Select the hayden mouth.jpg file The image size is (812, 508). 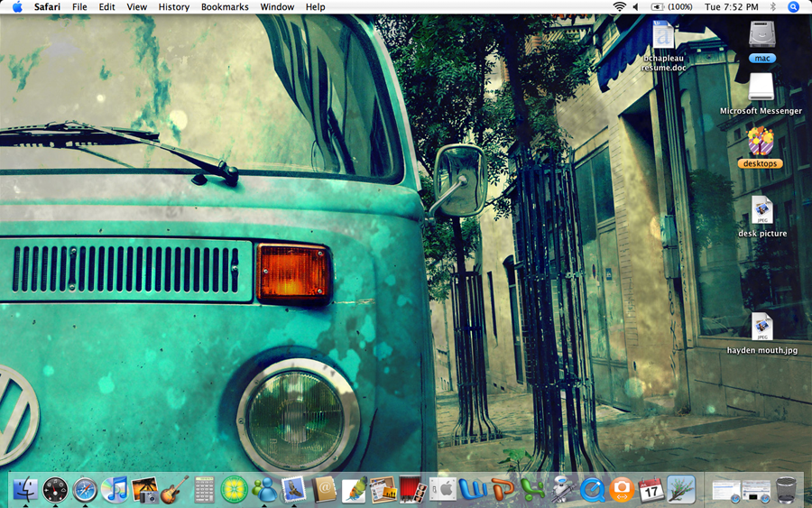pyautogui.click(x=762, y=333)
